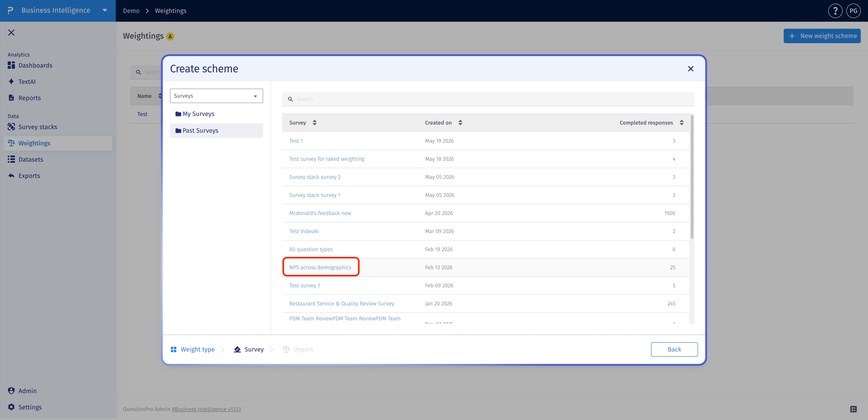
Task: Click the beta flask badge beside Weightings
Action: click(170, 36)
